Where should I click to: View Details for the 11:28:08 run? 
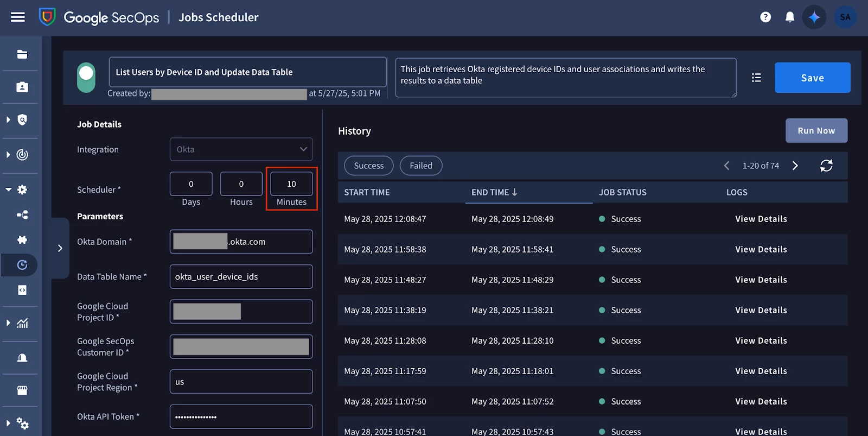click(x=761, y=340)
